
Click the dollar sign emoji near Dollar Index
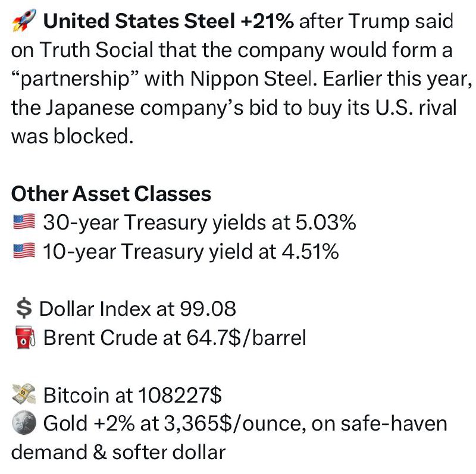tap(24, 308)
